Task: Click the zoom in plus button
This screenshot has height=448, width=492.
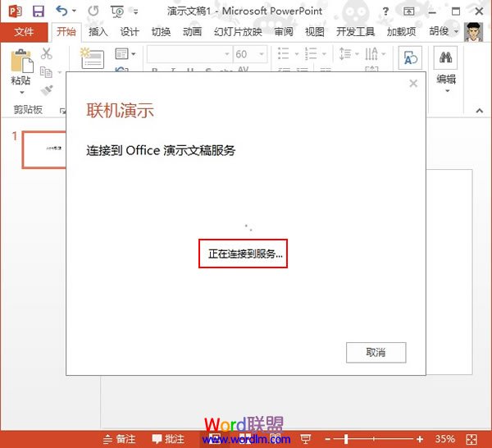Action: tap(420, 439)
